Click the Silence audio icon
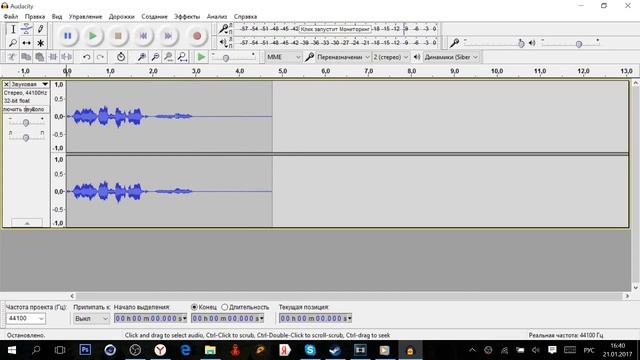 point(67,57)
